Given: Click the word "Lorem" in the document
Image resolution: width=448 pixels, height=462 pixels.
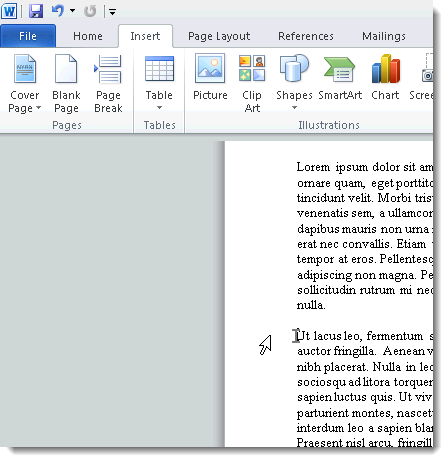Looking at the screenshot, I should 313,167.
